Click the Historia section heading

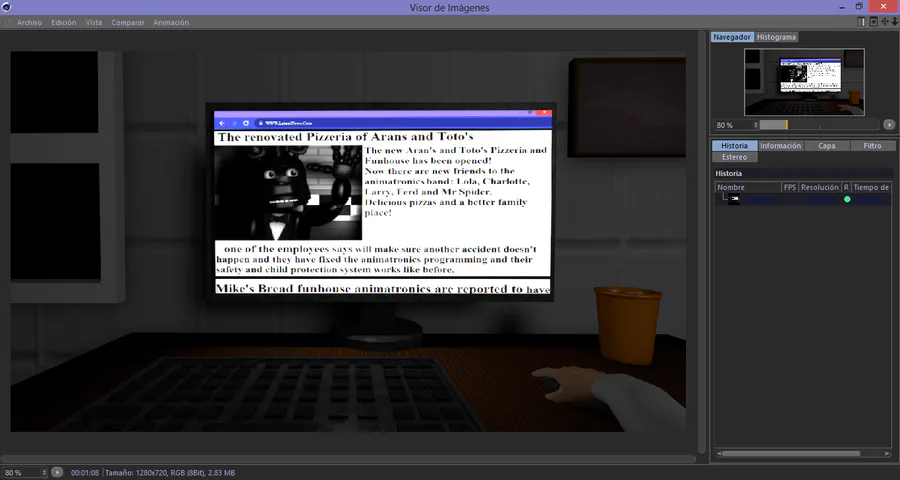[728, 173]
